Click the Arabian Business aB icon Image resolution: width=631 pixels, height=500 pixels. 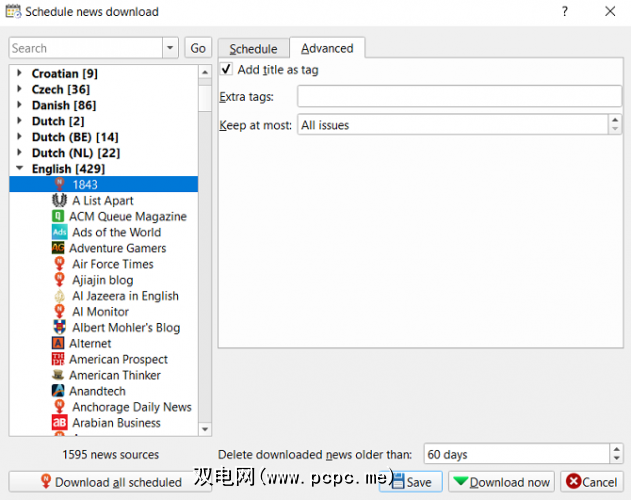[60, 423]
